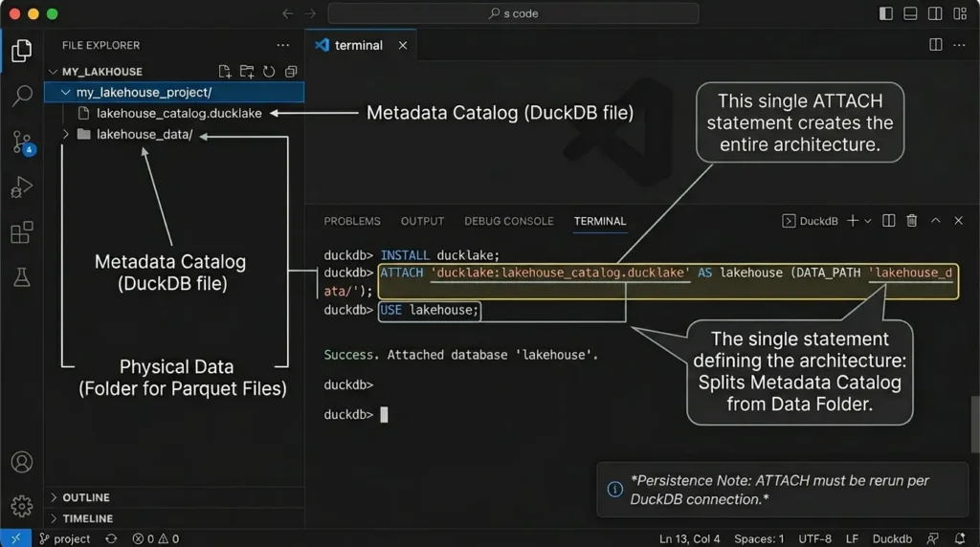Change indentation via Spaces: 1

tap(759, 538)
